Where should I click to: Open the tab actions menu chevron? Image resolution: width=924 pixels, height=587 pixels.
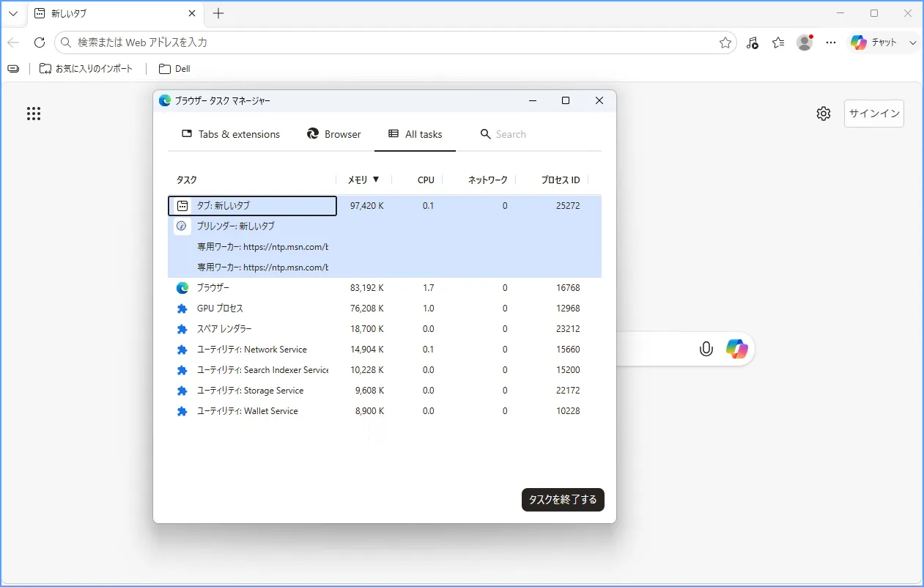[x=13, y=13]
